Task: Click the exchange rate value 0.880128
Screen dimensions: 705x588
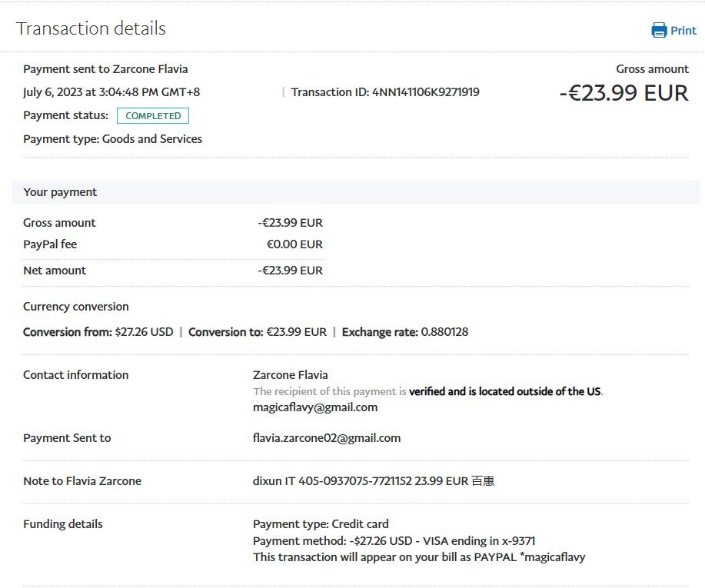Action: pyautogui.click(x=444, y=332)
